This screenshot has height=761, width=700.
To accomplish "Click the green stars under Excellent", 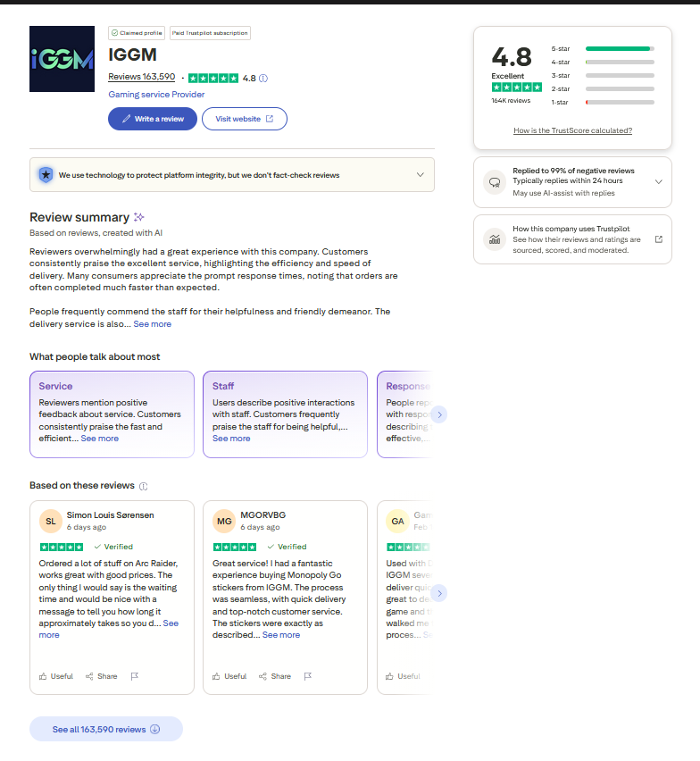I will click(517, 88).
